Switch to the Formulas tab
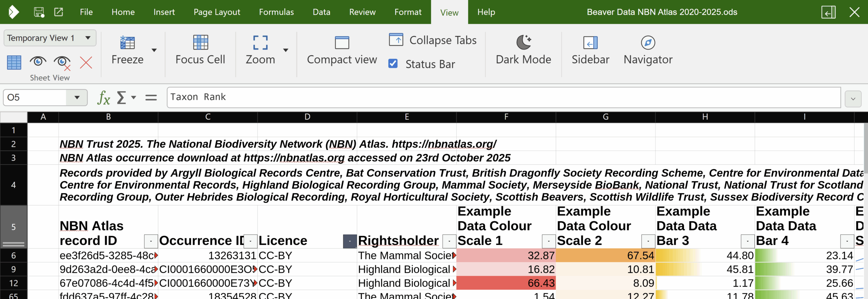Screen dimensions: 868x299 click(276, 12)
